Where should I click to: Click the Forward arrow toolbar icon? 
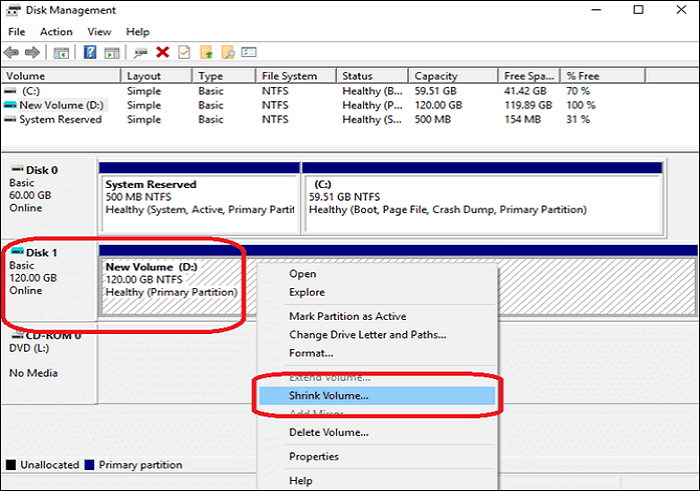[x=32, y=52]
